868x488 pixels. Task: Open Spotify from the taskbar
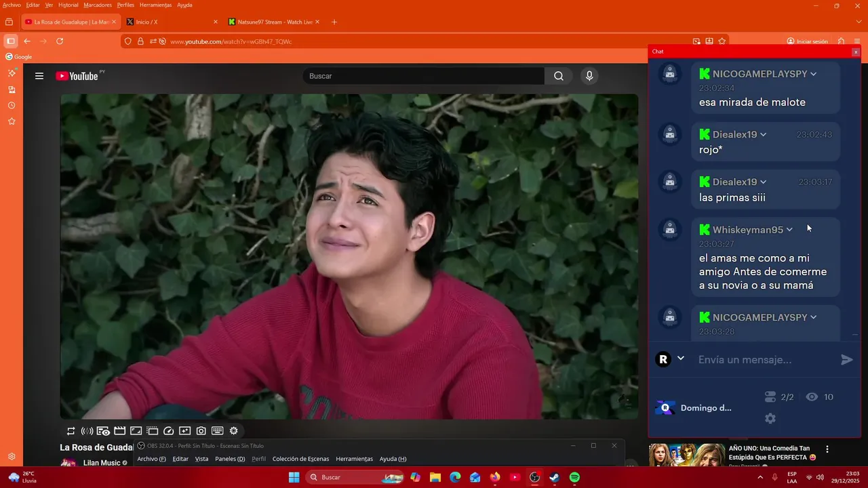coord(574,477)
